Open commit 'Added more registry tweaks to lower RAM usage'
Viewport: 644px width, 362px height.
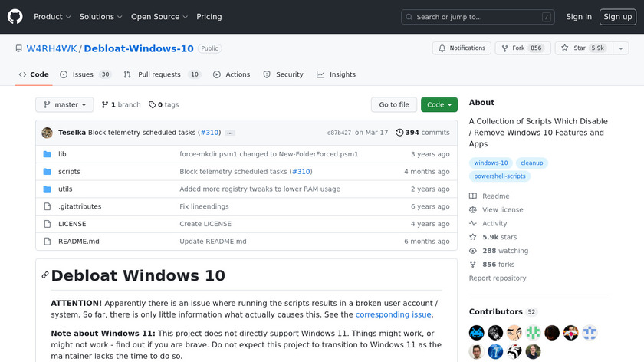click(x=260, y=189)
